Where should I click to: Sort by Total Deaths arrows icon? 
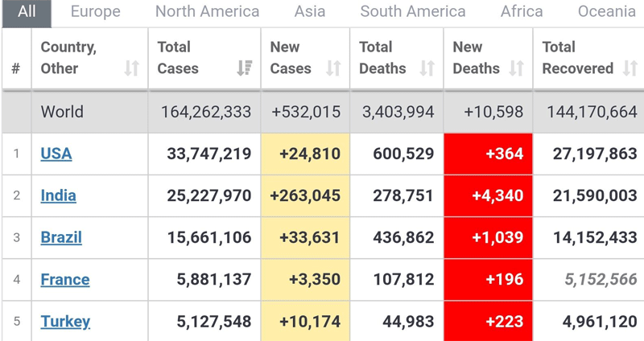pos(427,69)
